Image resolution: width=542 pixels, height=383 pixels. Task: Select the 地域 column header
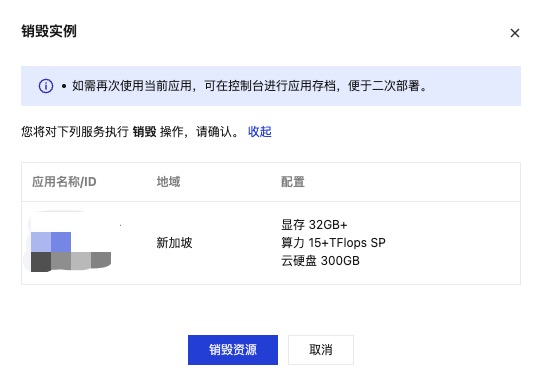[x=168, y=182]
